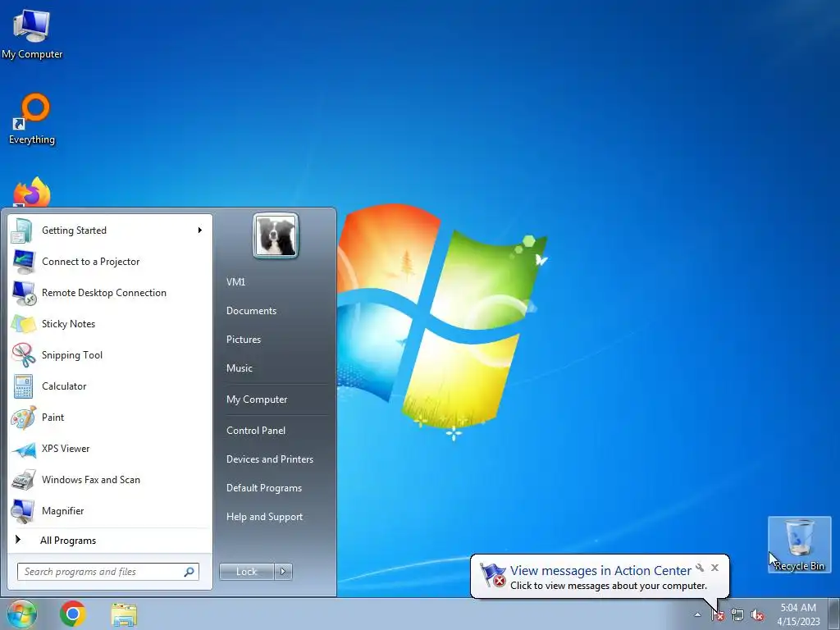This screenshot has width=840, height=630.
Task: Click the Action Center flag tray icon
Action: coord(718,615)
